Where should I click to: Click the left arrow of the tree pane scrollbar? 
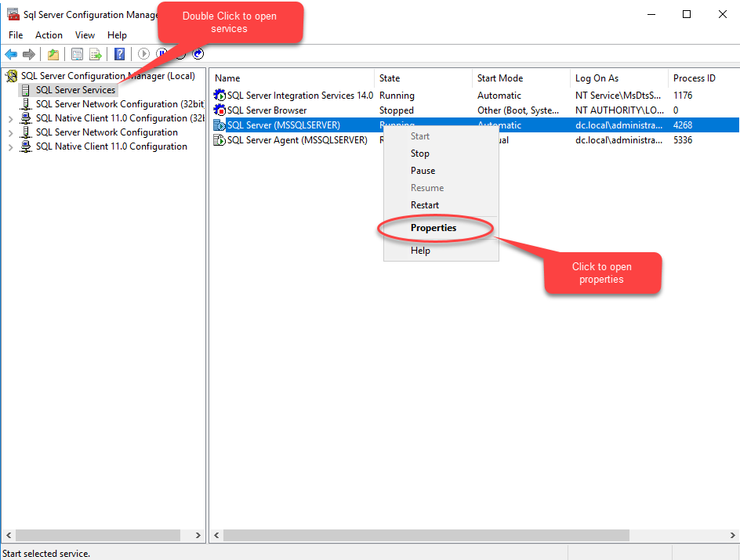[9, 536]
